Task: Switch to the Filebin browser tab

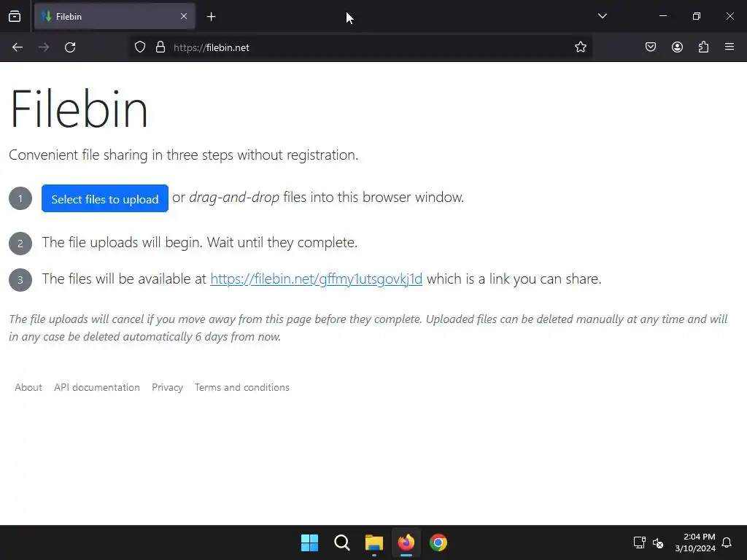Action: click(115, 16)
